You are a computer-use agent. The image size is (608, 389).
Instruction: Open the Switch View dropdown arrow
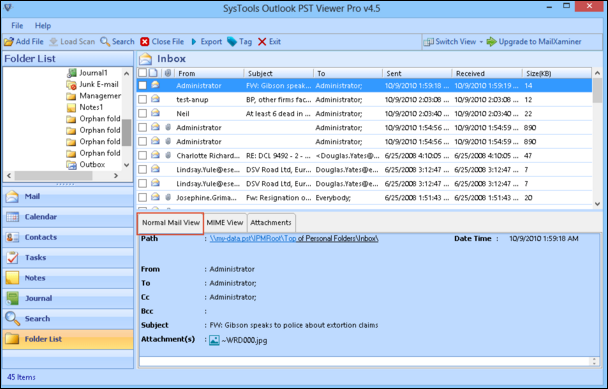[481, 42]
